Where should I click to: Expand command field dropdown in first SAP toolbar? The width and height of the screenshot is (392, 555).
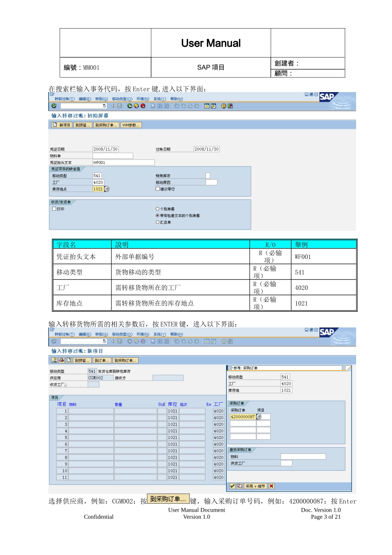tap(104, 106)
